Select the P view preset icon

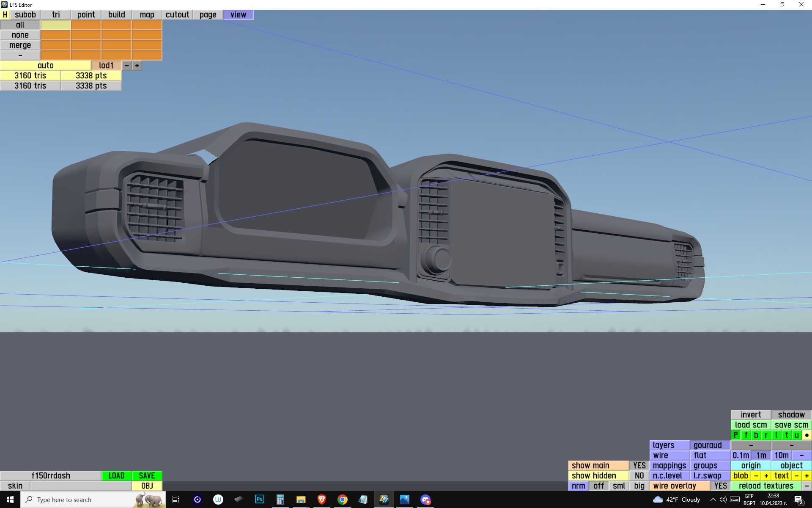tap(735, 435)
